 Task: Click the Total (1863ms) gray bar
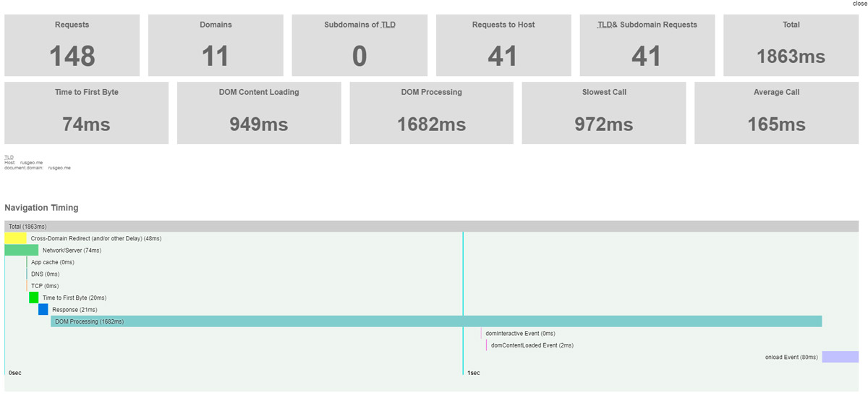tap(431, 227)
